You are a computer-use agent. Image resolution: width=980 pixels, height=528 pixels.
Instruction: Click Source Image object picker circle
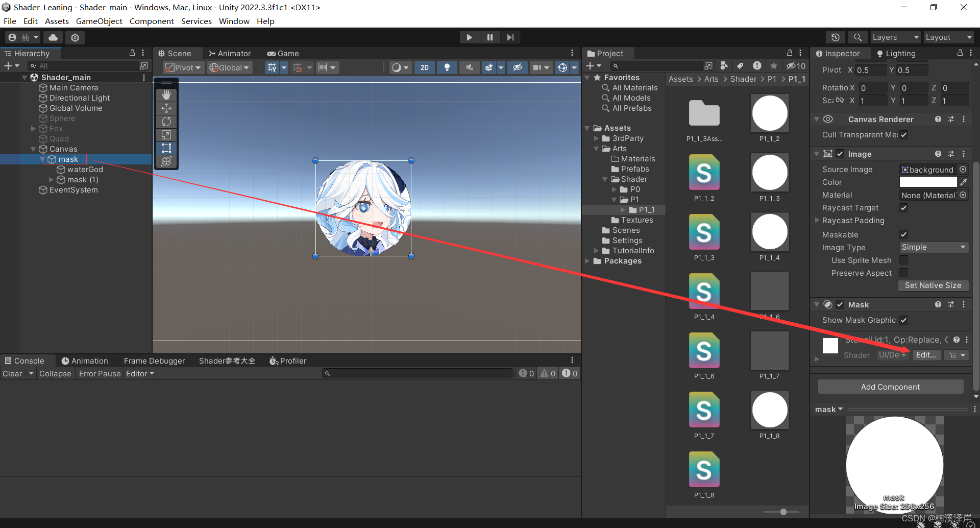point(963,170)
